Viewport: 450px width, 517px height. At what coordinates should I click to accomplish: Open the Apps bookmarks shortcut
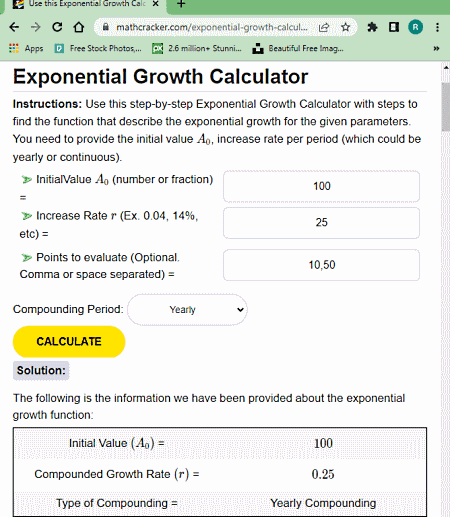pyautogui.click(x=26, y=49)
